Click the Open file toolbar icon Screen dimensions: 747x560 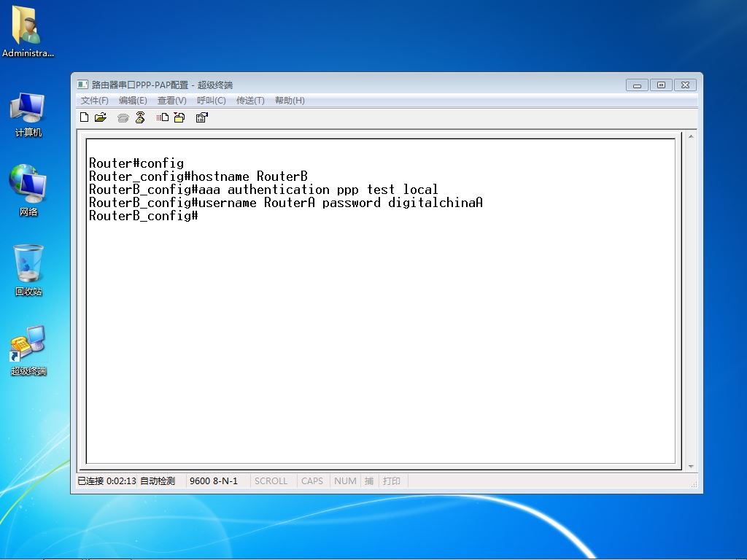[101, 117]
